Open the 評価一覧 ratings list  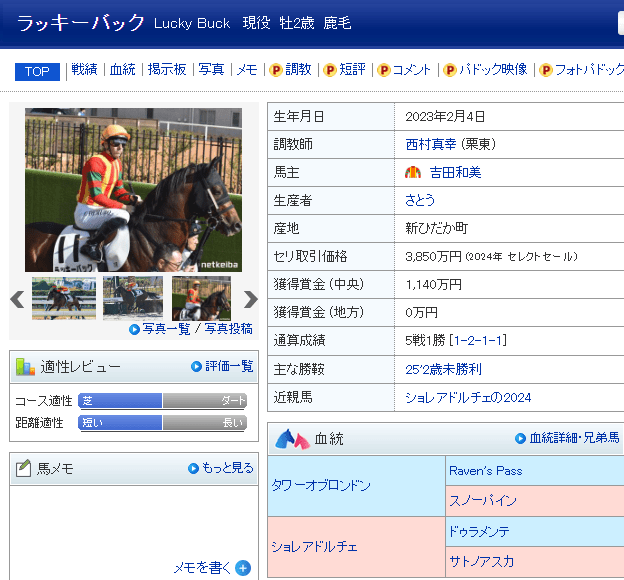(229, 366)
